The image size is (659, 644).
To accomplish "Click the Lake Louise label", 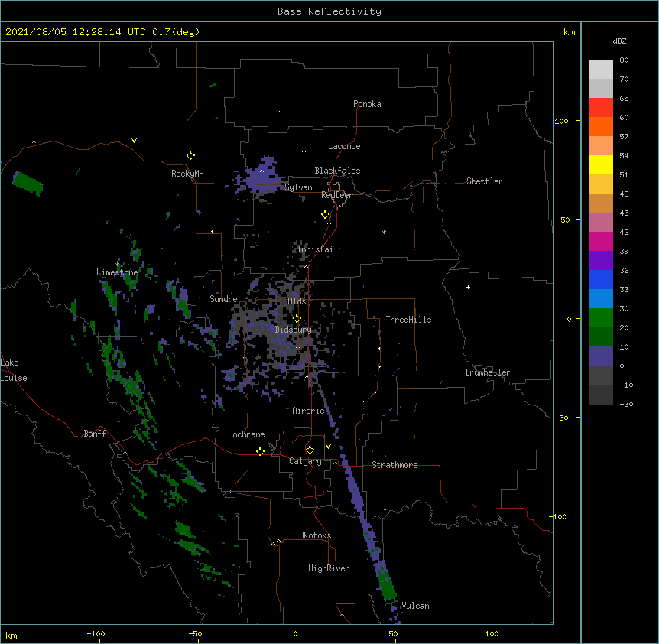I will (x=14, y=370).
